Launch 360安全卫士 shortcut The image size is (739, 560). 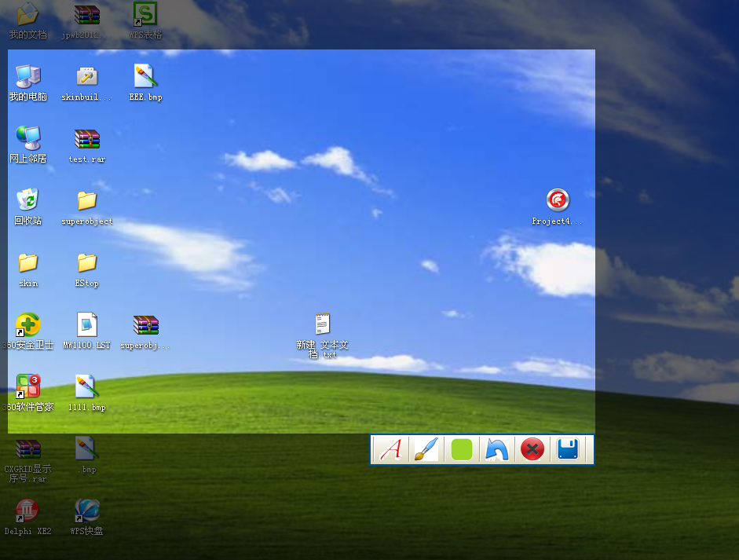(28, 331)
